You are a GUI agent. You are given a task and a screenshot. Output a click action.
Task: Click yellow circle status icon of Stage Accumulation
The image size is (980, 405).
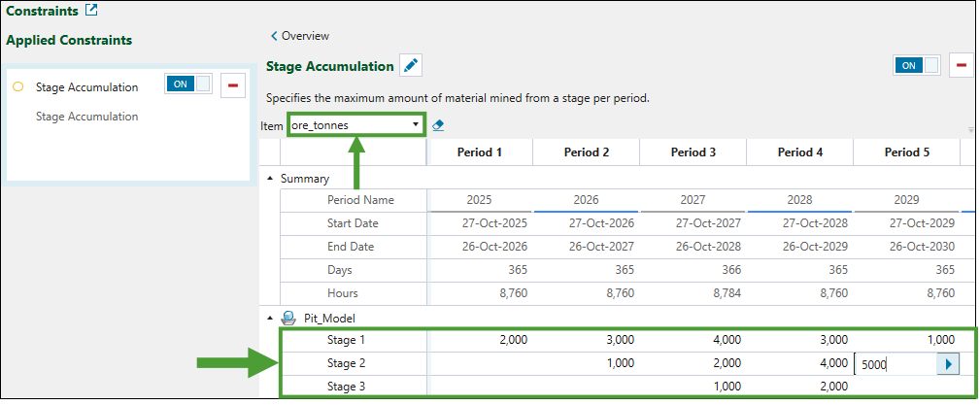[18, 86]
